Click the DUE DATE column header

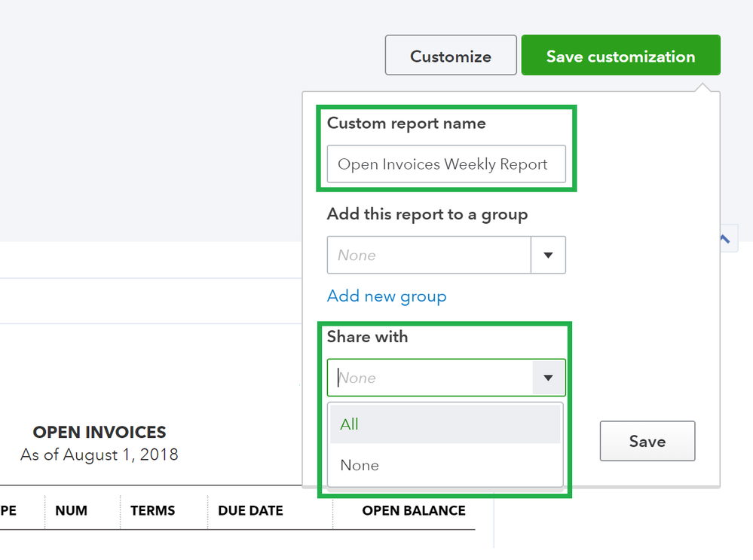pos(250,511)
